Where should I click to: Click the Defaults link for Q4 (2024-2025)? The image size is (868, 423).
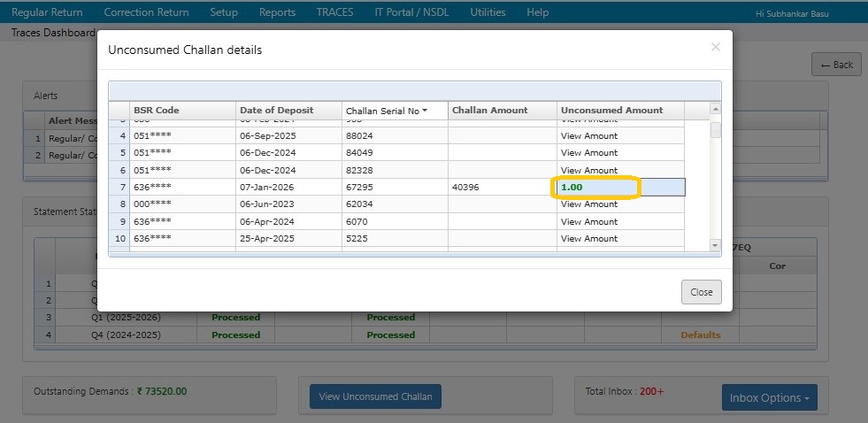(700, 335)
